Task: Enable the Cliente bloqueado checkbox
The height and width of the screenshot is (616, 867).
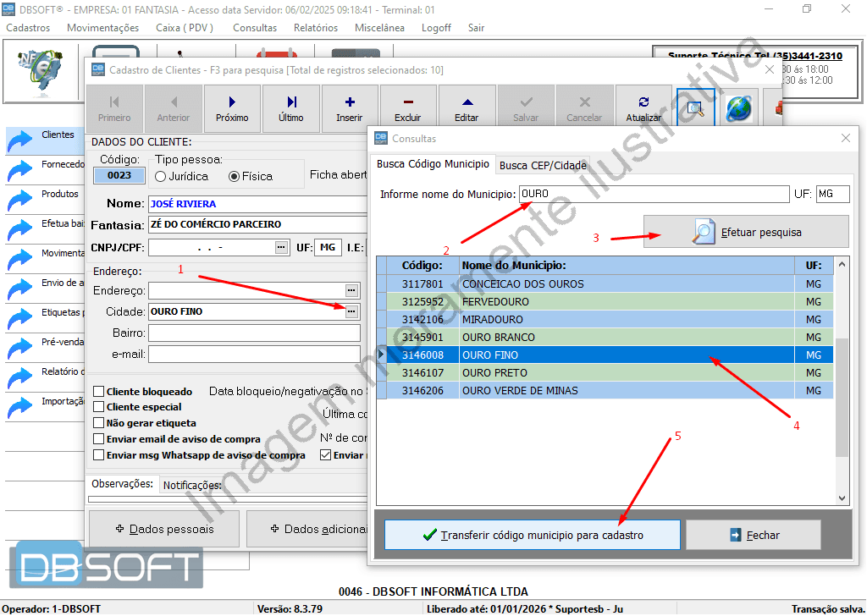Action: (99, 392)
